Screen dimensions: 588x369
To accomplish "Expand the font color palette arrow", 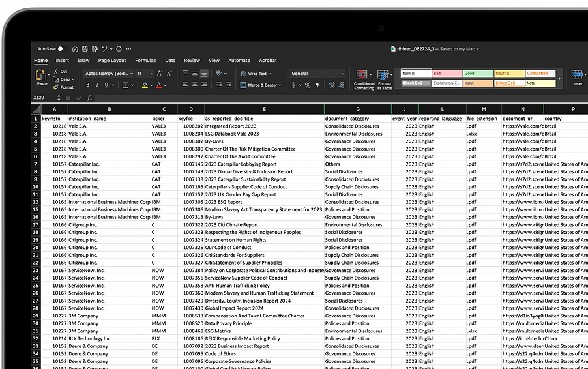I will pos(165,85).
